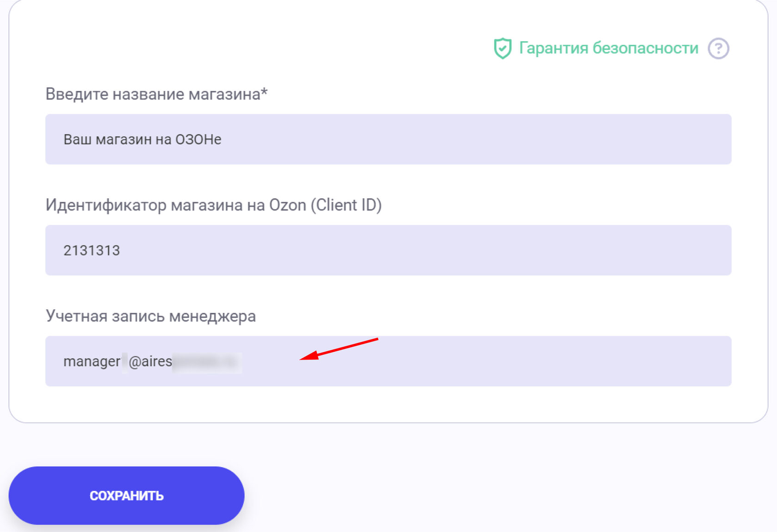Click the (Client ID) text in label
777x532 pixels.
pos(346,205)
